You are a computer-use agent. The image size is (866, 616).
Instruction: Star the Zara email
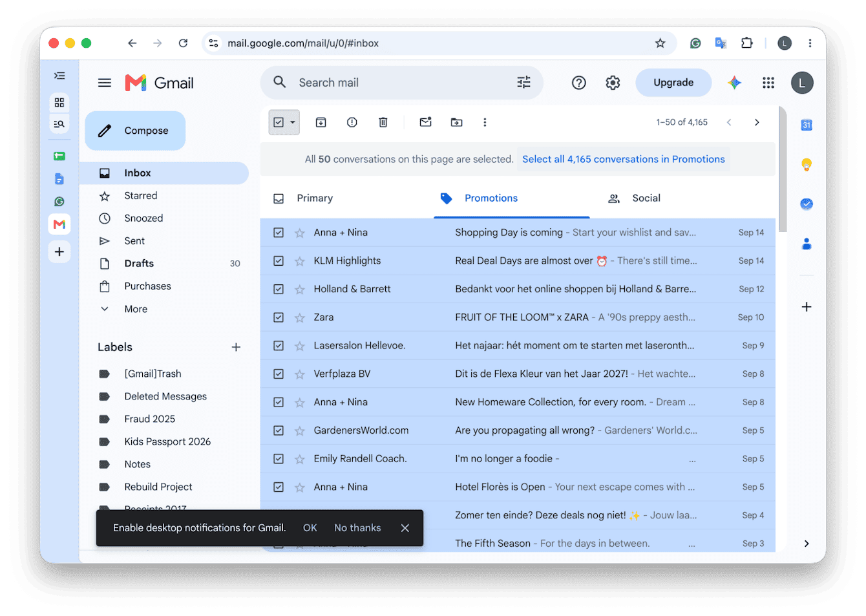click(299, 317)
